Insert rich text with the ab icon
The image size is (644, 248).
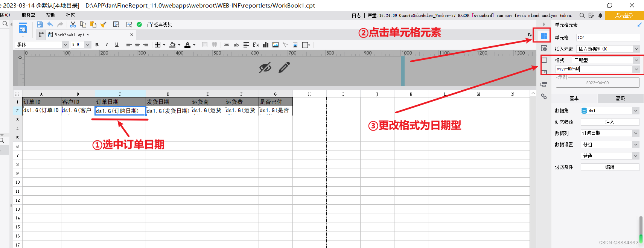(x=236, y=45)
